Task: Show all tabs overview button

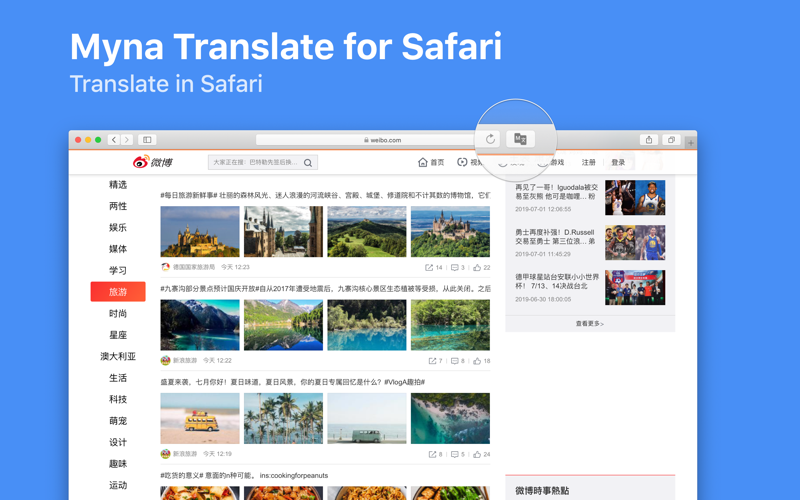Action: pyautogui.click(x=671, y=140)
